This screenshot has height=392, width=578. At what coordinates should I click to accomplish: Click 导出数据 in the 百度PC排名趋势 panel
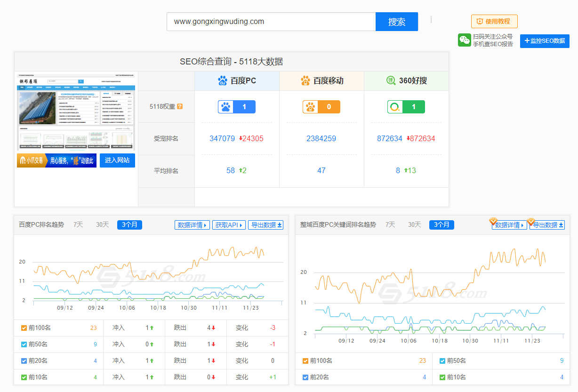pos(266,225)
